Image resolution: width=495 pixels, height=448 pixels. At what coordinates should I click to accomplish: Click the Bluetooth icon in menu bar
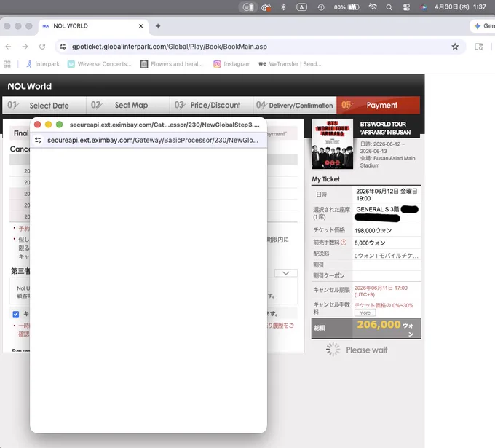pyautogui.click(x=283, y=7)
